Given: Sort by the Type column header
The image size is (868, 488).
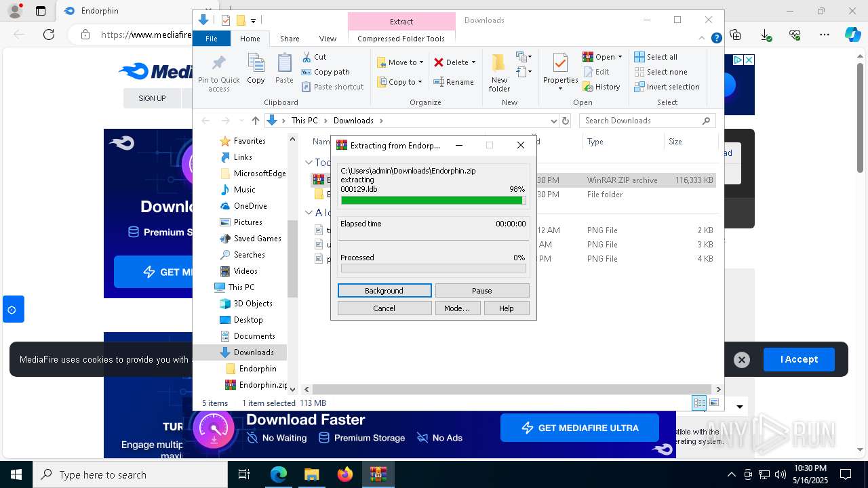Looking at the screenshot, I should tap(623, 142).
